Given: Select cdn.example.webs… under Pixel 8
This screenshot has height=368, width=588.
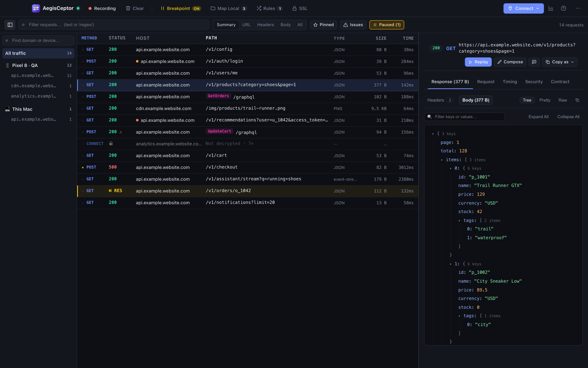Looking at the screenshot, I should 38,86.
